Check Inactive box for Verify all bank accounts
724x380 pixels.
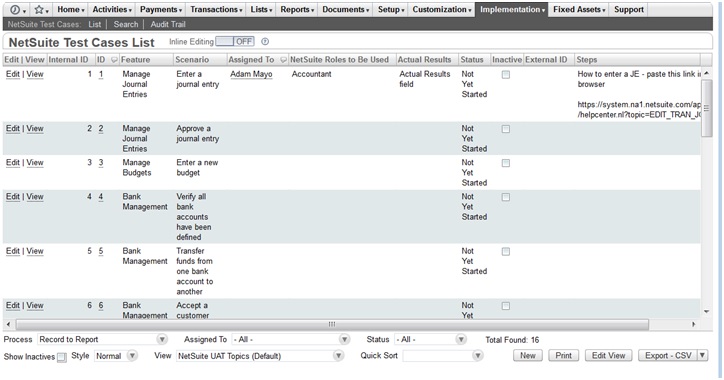tap(506, 198)
